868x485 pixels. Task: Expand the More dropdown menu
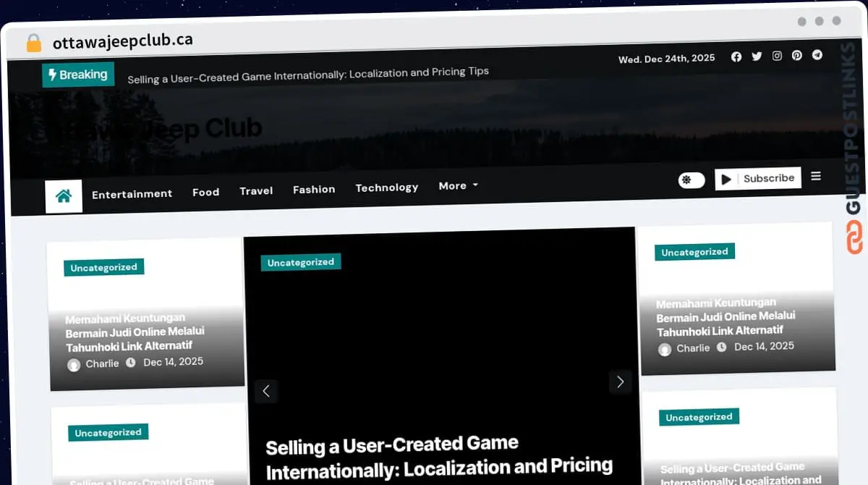pyautogui.click(x=459, y=186)
